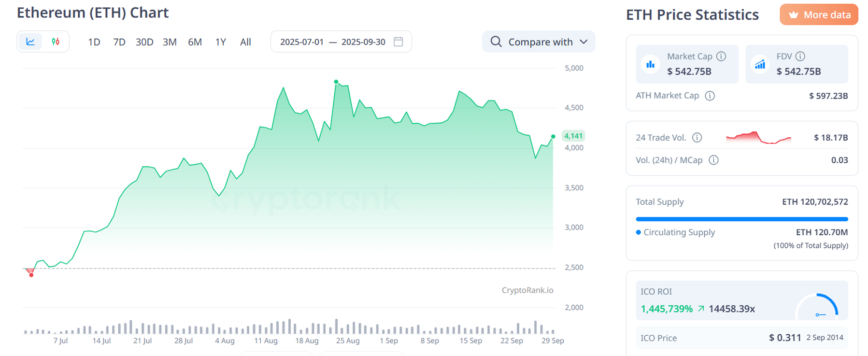Screen dimensions: 868x356
Task: Click the More data button
Action: click(819, 15)
